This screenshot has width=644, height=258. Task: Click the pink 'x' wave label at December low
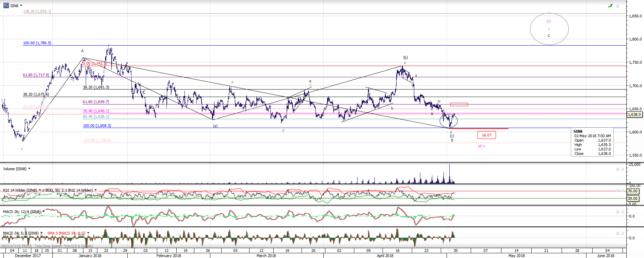click(x=22, y=149)
